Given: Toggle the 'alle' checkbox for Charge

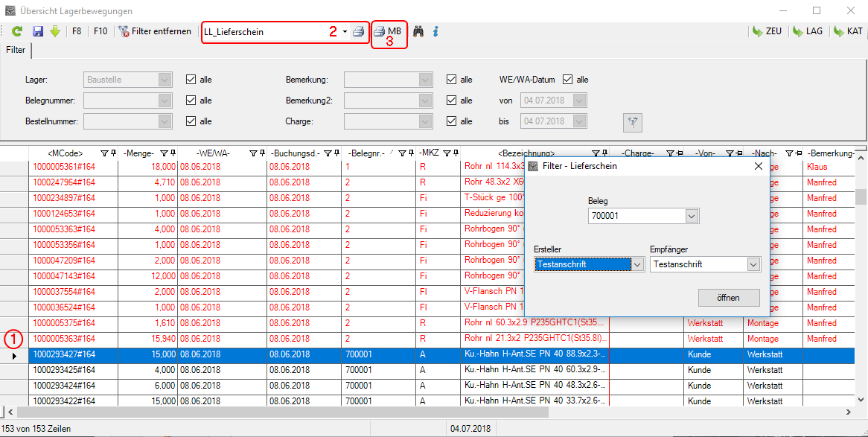Looking at the screenshot, I should pos(452,121).
